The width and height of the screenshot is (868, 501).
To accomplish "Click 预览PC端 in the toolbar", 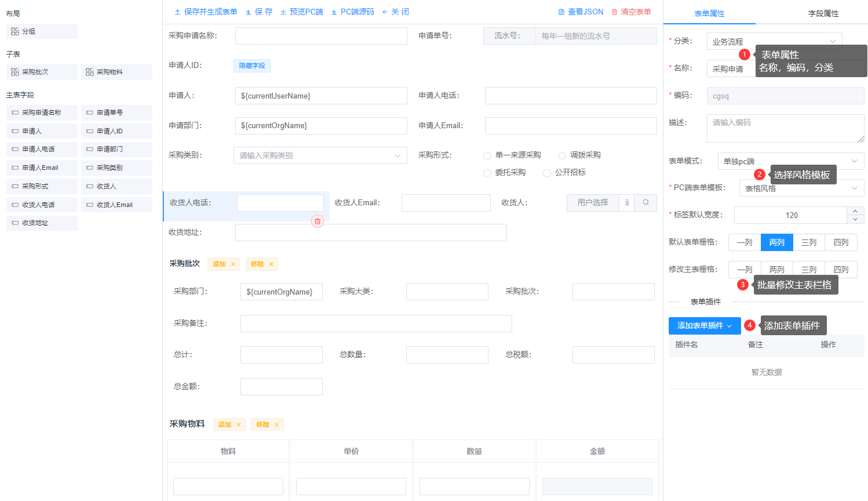I will (x=301, y=12).
